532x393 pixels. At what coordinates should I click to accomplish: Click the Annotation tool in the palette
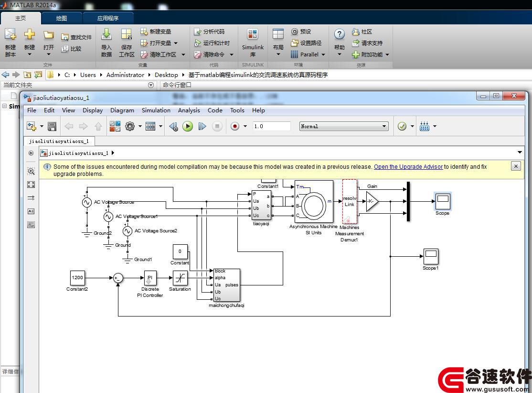(31, 211)
